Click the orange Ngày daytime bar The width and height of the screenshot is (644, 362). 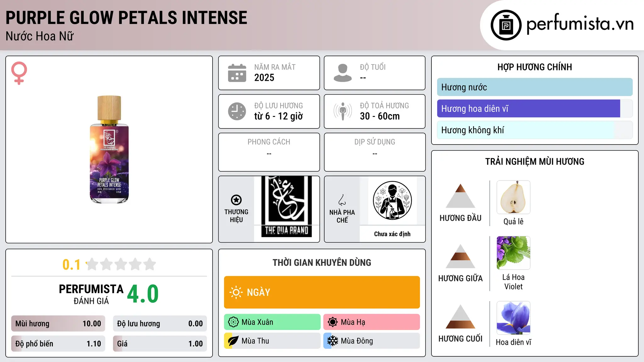click(x=322, y=292)
